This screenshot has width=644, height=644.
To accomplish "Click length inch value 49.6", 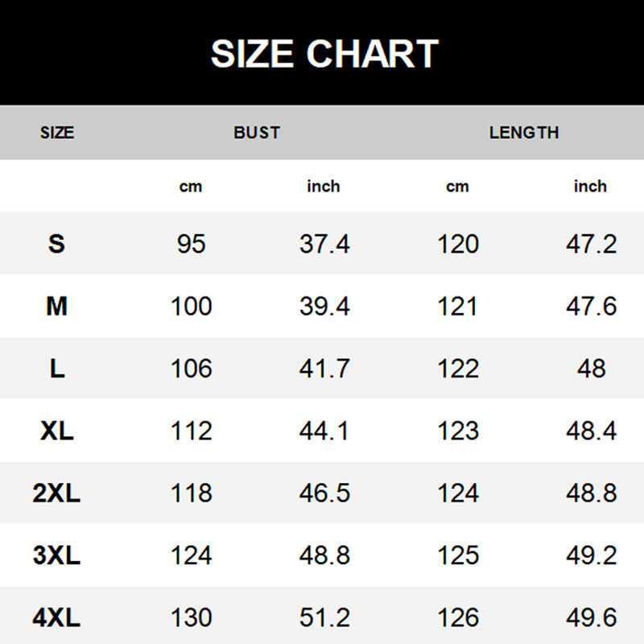I will tap(591, 617).
